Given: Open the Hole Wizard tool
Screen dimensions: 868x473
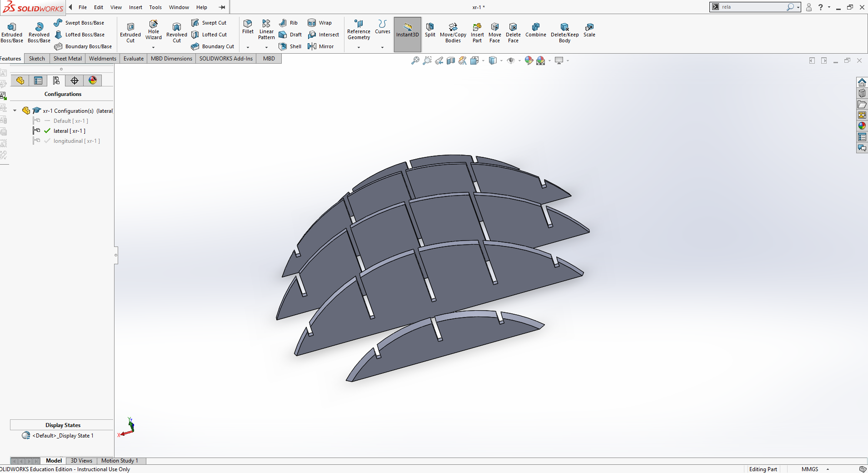Looking at the screenshot, I should [154, 30].
